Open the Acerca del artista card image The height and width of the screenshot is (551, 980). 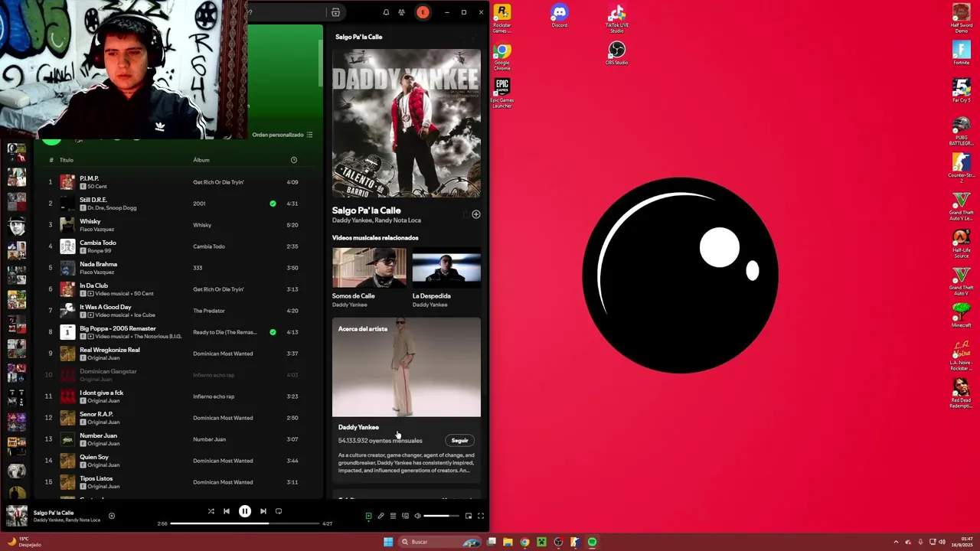click(407, 367)
